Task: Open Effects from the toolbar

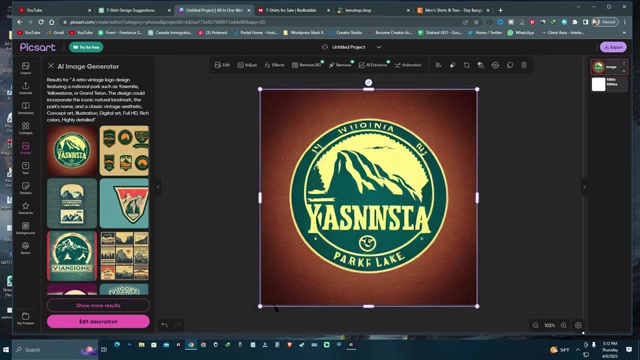Action: (274, 65)
